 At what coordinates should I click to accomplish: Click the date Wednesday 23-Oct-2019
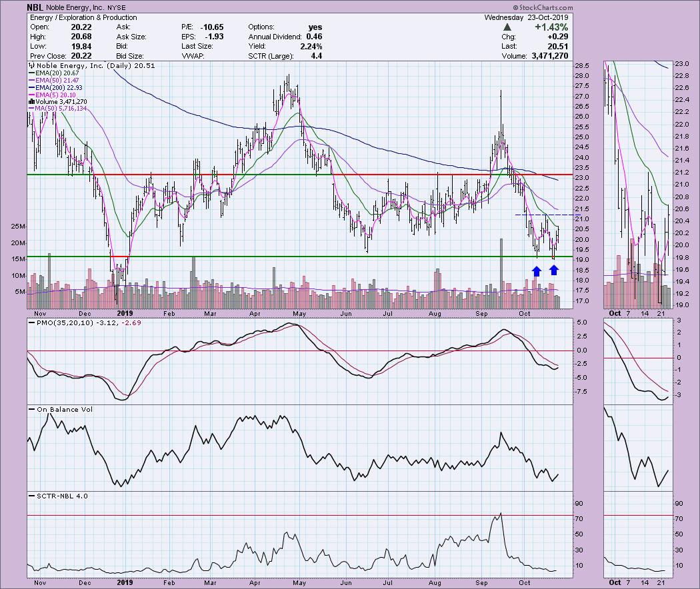(527, 17)
